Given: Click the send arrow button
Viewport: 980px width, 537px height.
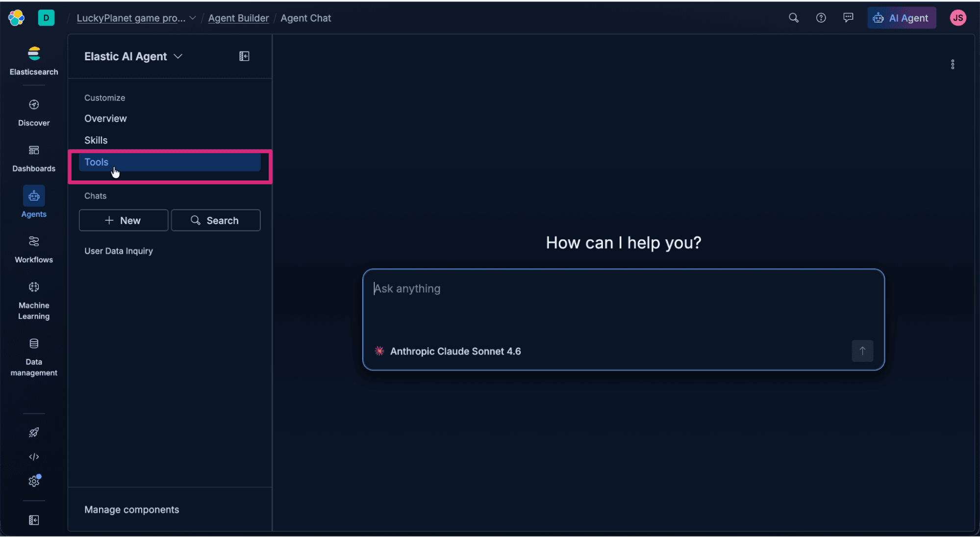Looking at the screenshot, I should [x=862, y=351].
